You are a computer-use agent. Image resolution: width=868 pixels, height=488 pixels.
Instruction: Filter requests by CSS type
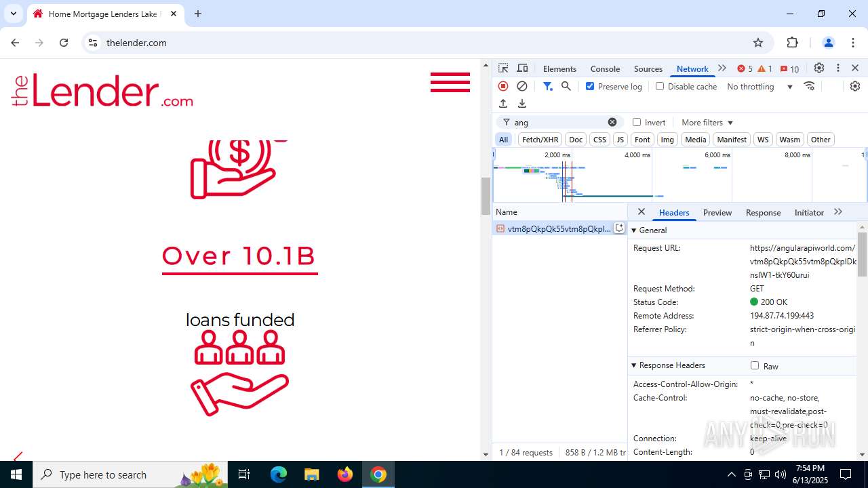point(599,140)
